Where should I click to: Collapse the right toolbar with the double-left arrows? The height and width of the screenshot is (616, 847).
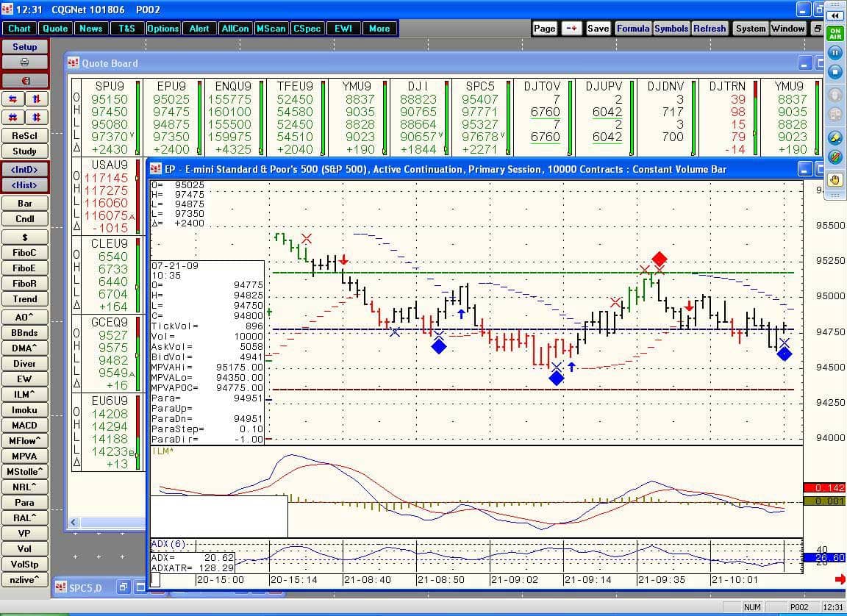[835, 14]
